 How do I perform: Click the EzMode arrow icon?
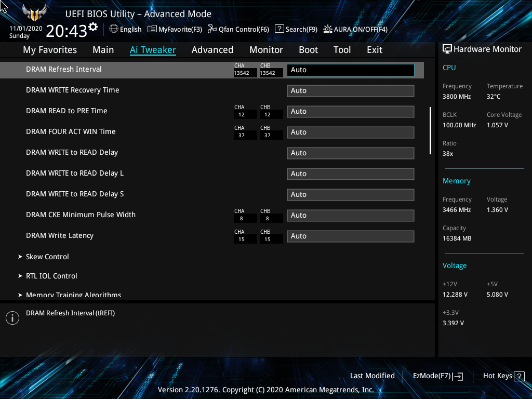point(458,376)
